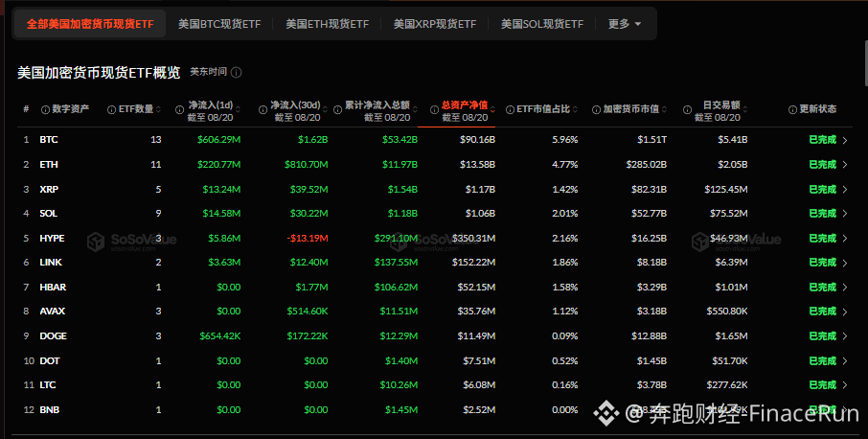Click the LTC asset name
868x439 pixels.
click(x=48, y=384)
